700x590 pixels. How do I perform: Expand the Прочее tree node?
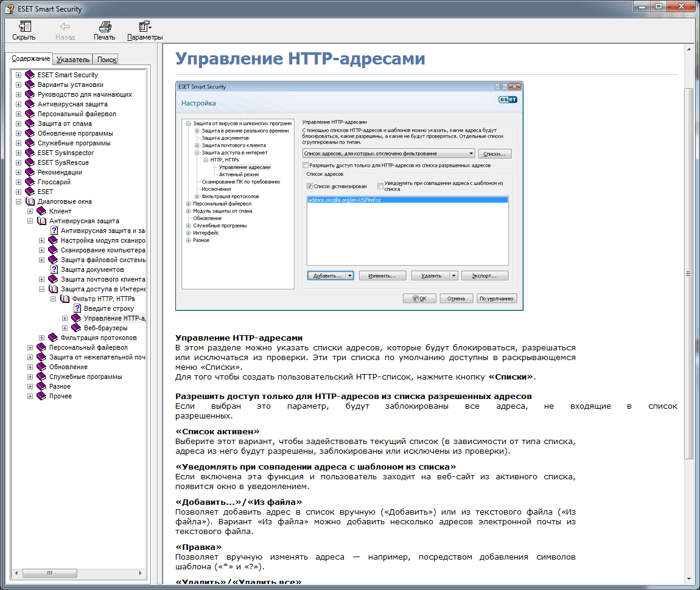pyautogui.click(x=30, y=396)
